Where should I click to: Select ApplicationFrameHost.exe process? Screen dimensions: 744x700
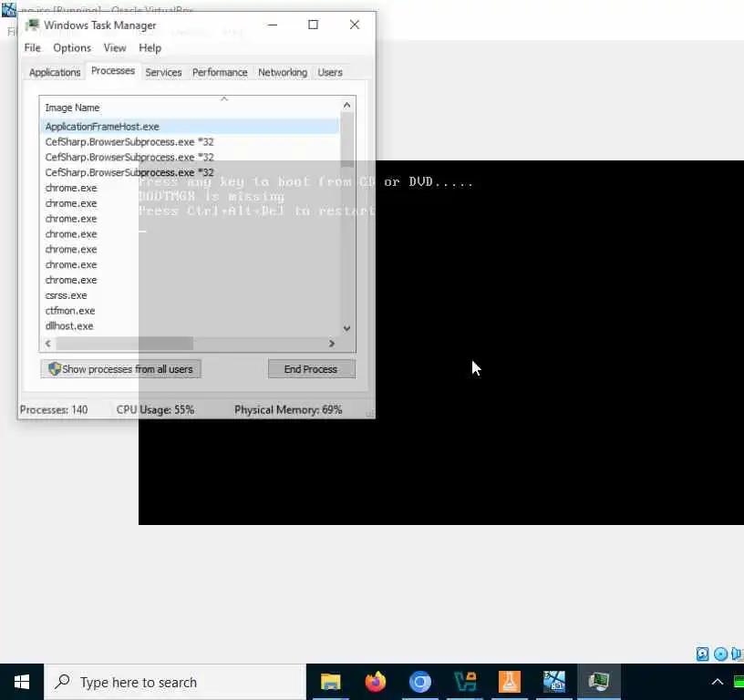190,127
